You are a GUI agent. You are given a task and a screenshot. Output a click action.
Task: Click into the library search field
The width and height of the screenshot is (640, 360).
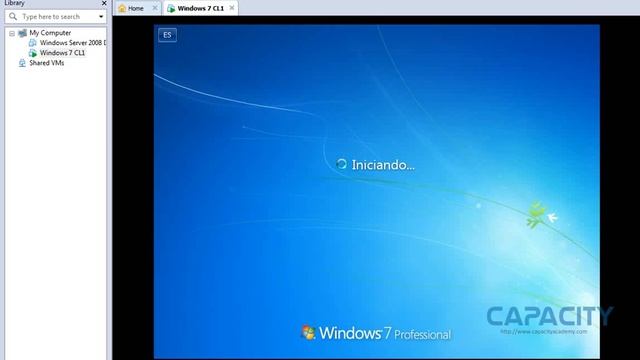[x=57, y=17]
